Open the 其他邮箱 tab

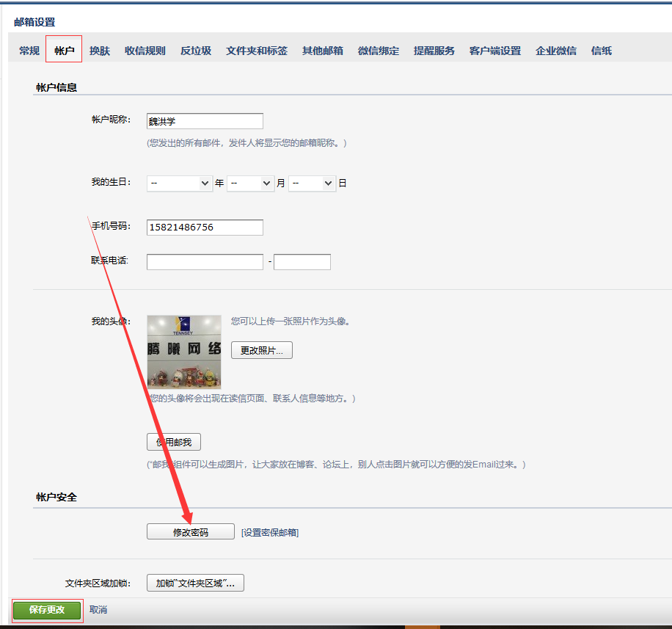click(321, 51)
